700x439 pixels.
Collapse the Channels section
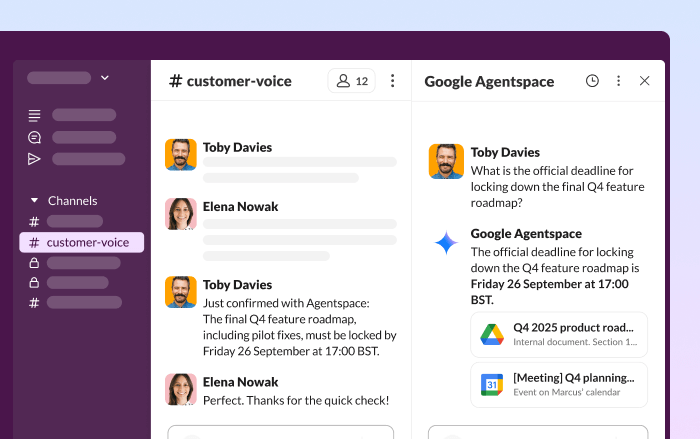tap(35, 200)
